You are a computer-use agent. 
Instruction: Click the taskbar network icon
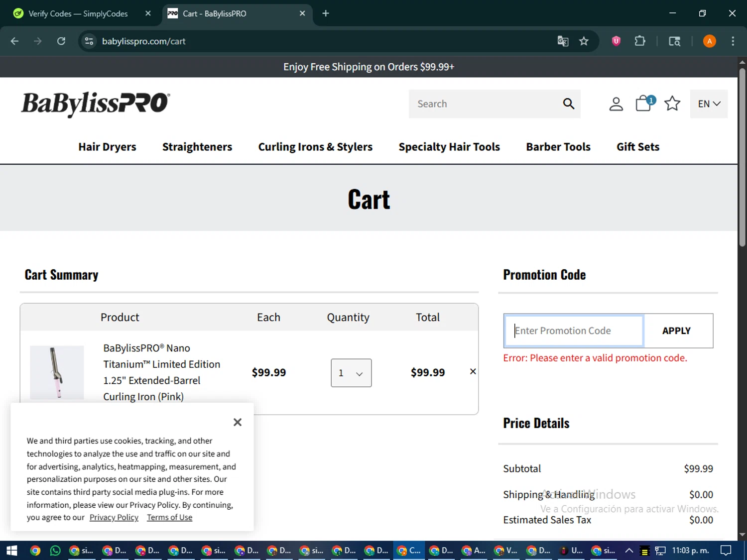[x=660, y=551]
